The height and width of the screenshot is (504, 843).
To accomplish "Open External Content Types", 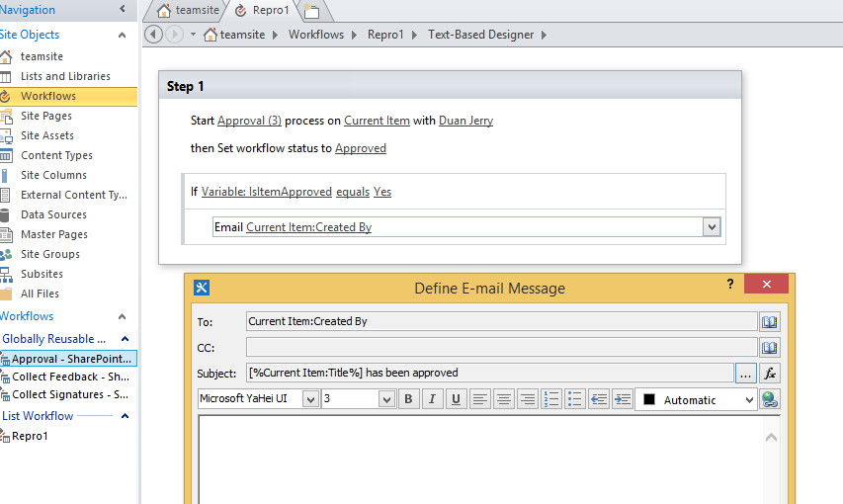I will (x=74, y=195).
